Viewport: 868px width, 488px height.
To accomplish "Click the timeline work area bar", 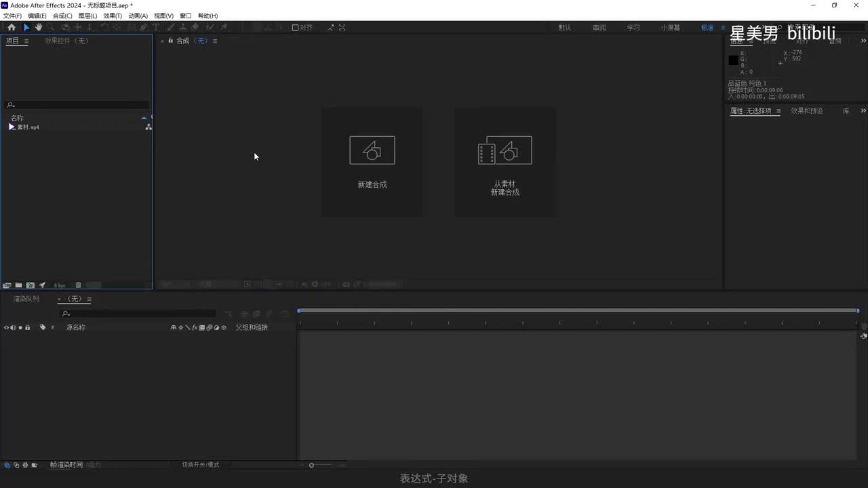I will (578, 310).
